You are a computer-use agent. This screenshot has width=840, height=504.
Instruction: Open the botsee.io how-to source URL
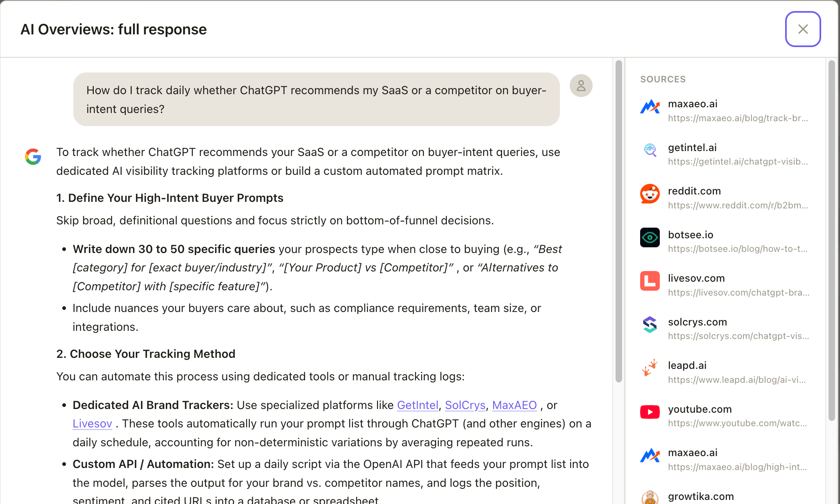(738, 249)
